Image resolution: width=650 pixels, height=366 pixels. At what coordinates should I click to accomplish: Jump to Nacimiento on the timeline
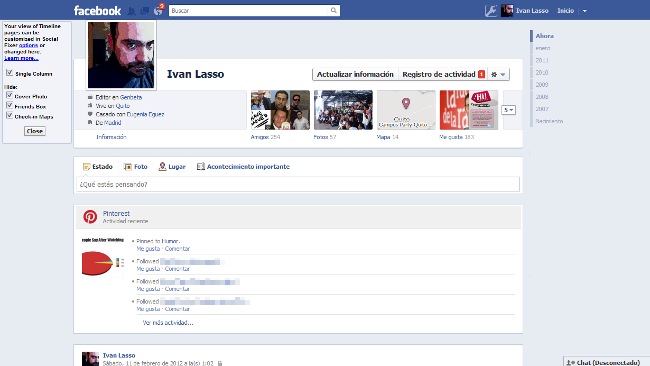tap(549, 121)
